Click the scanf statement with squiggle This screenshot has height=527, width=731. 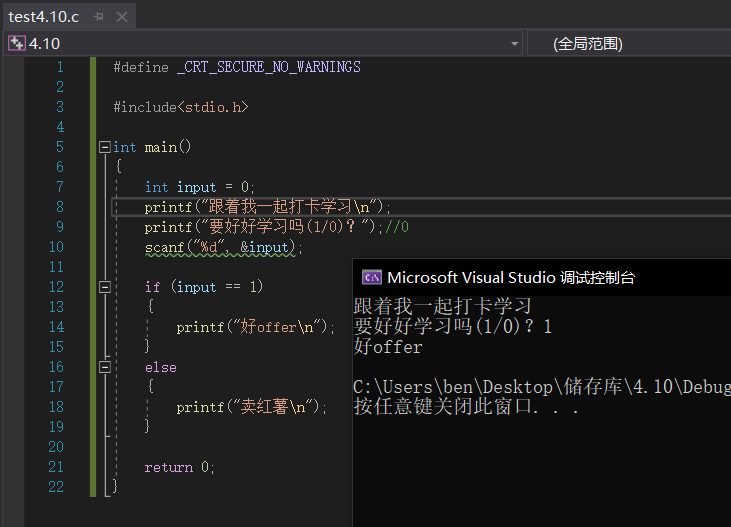(223, 247)
